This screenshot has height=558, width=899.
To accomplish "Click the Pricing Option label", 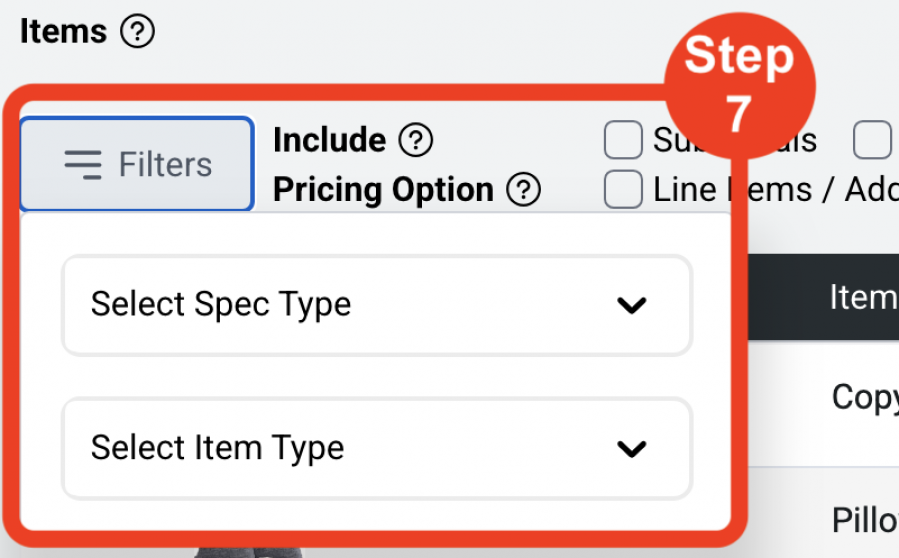I will tap(383, 190).
